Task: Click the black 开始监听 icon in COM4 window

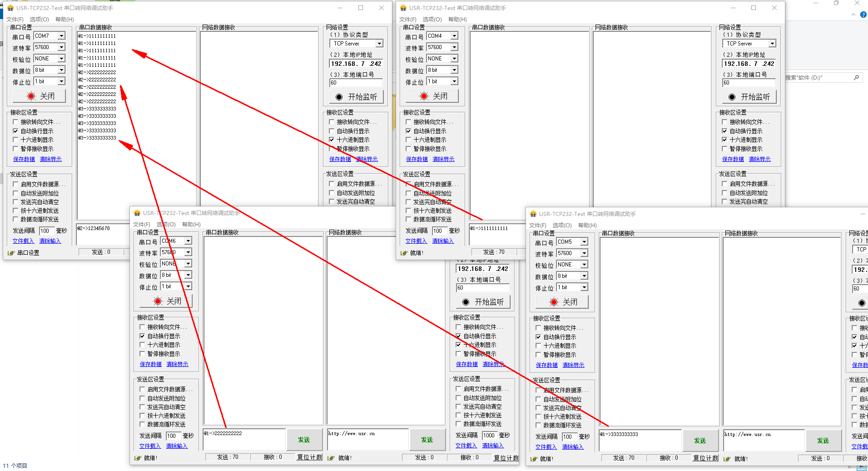Action: tap(732, 97)
